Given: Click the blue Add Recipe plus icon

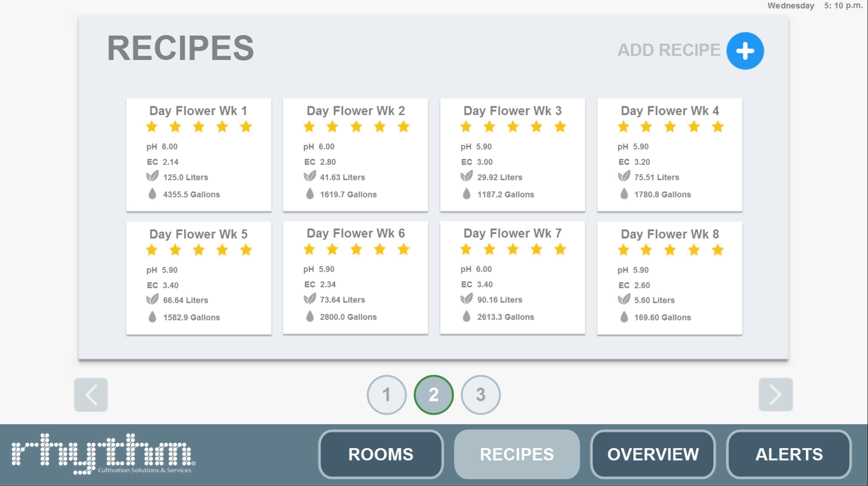Looking at the screenshot, I should click(745, 51).
